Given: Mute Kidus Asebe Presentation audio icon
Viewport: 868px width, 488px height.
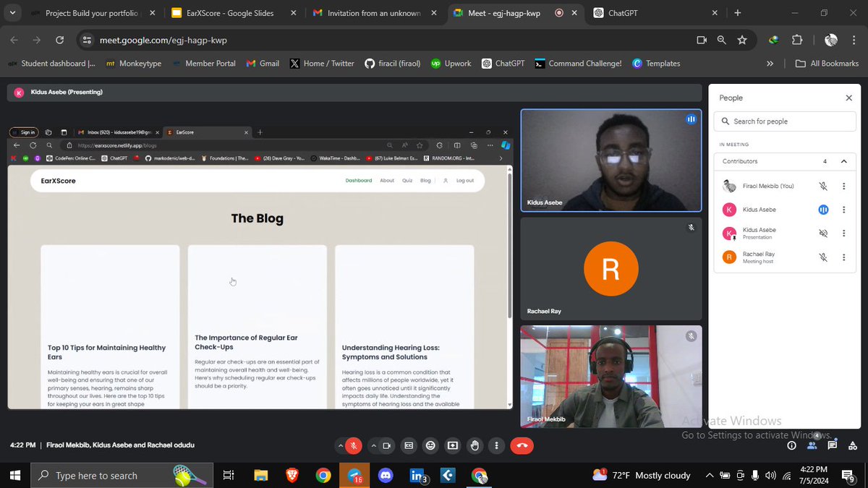Looking at the screenshot, I should (x=823, y=234).
